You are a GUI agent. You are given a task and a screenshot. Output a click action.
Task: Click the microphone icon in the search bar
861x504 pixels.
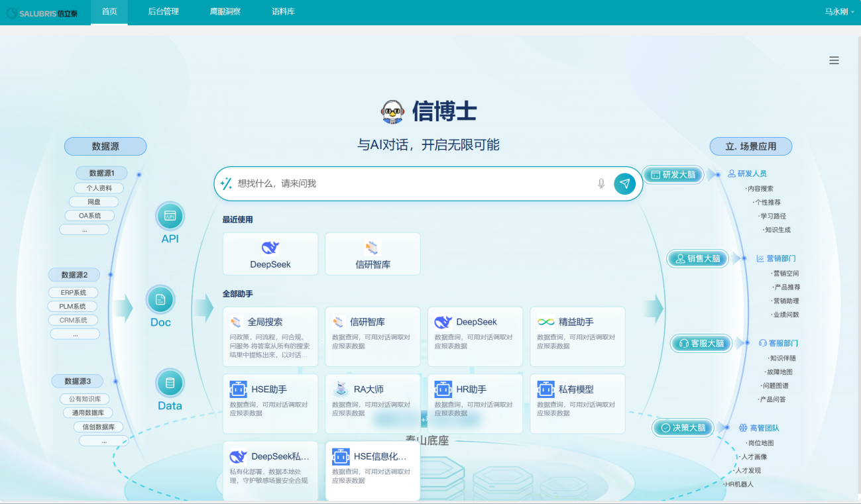[x=601, y=183]
